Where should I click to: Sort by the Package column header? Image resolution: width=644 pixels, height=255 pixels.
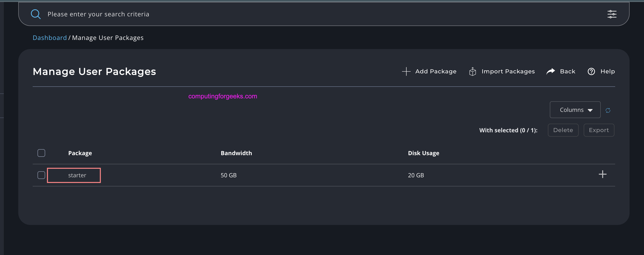(80, 153)
